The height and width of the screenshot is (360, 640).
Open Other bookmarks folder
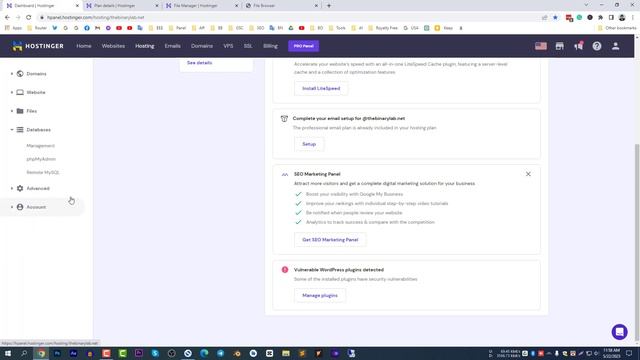pos(617,28)
